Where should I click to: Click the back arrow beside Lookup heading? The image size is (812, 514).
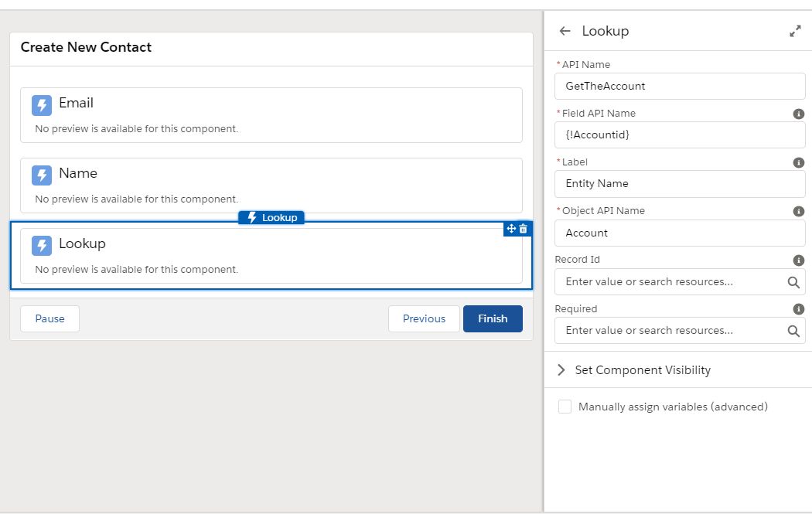tap(565, 31)
